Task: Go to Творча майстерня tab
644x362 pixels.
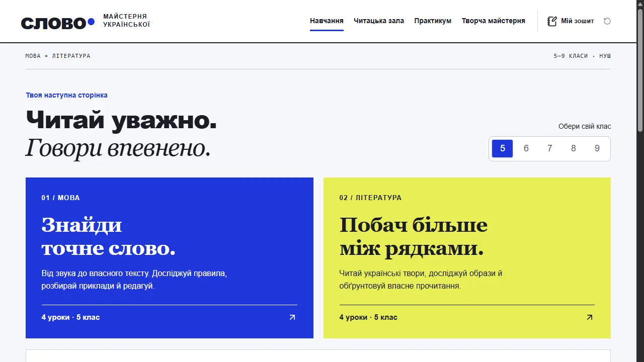Action: [x=494, y=21]
